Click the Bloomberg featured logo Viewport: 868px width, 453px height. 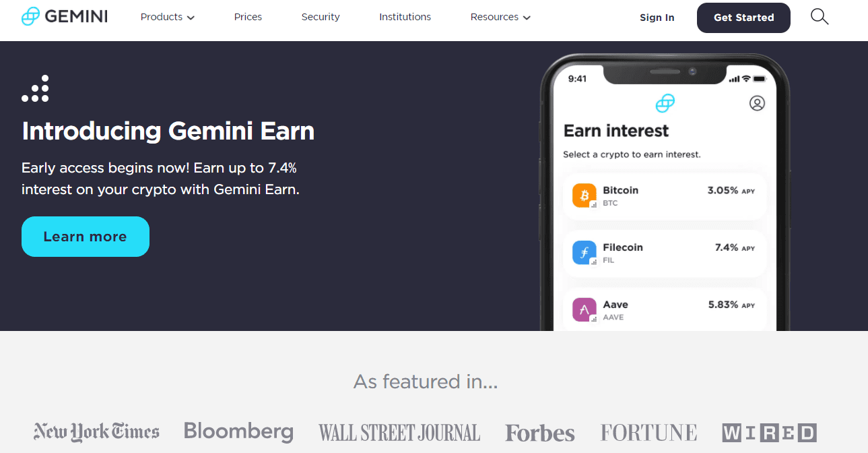(x=239, y=431)
